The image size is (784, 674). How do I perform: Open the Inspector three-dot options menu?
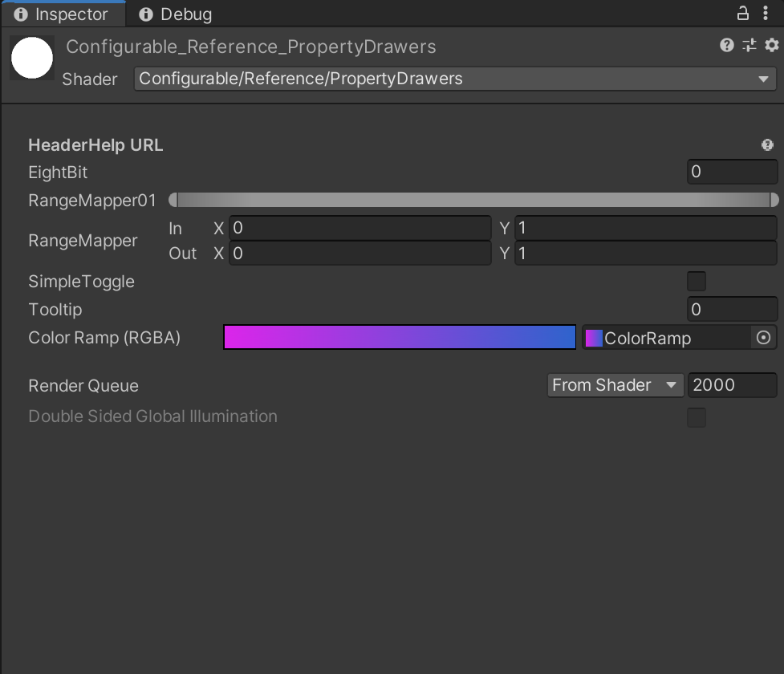765,14
